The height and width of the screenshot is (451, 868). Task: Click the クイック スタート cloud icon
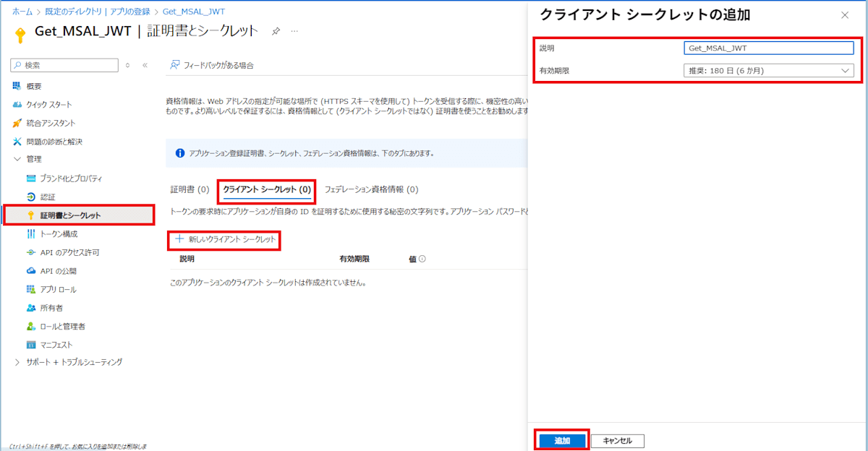click(17, 105)
